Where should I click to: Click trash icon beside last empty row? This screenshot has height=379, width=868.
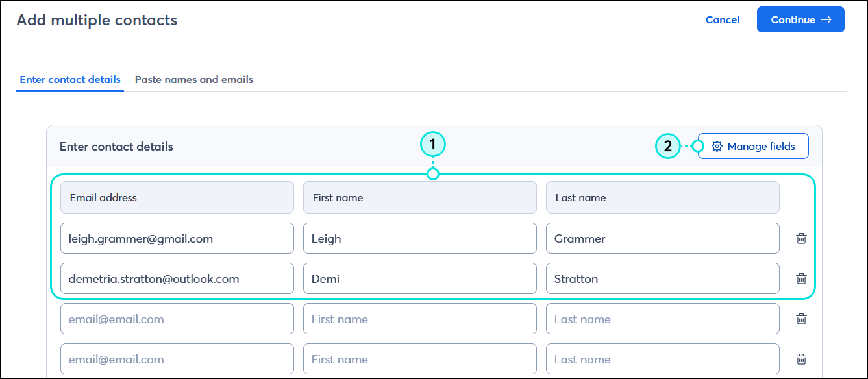(x=801, y=360)
